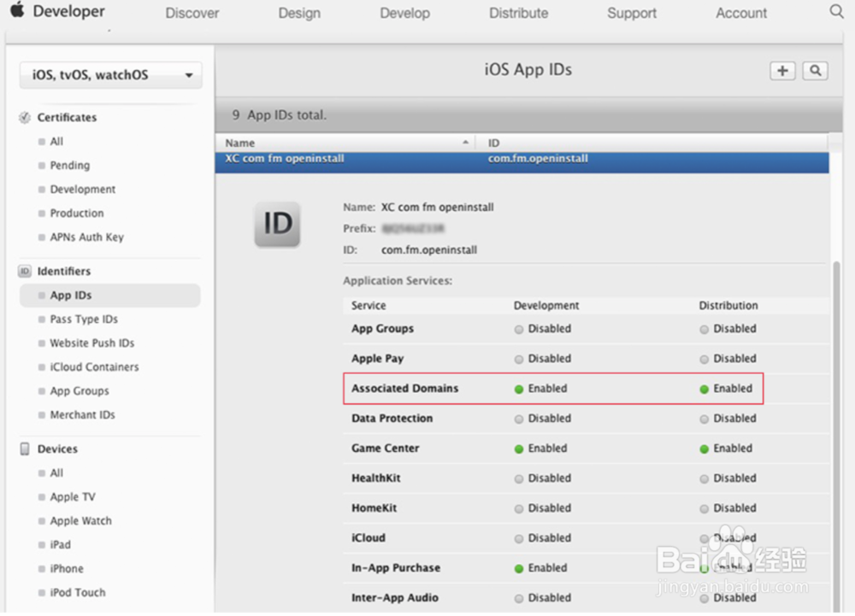
Task: Select the XC com fm openinstall row
Action: (522, 161)
